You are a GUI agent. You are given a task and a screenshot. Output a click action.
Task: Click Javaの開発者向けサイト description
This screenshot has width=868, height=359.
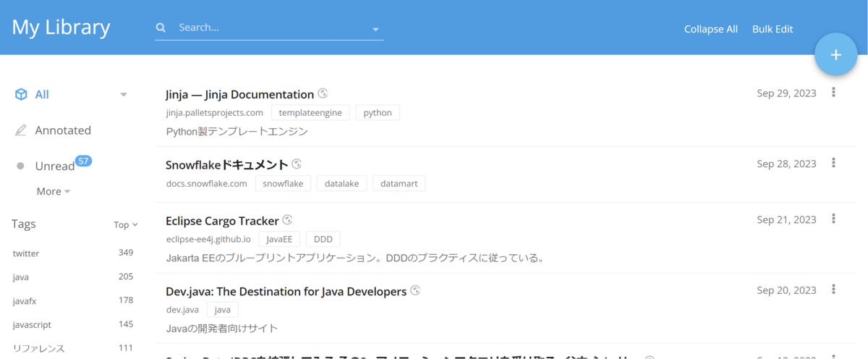click(x=222, y=329)
